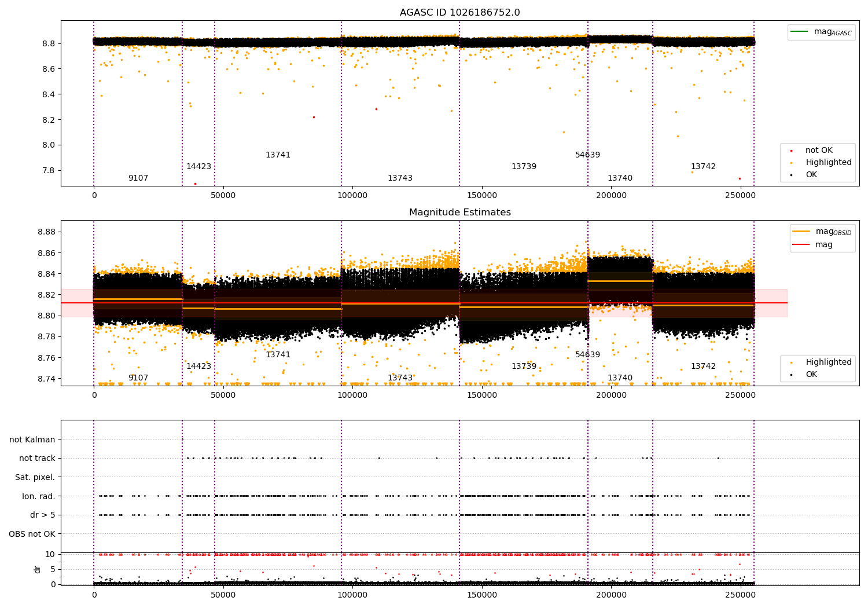Click the 8.0 y-axis tick label
Viewport: 868px width, 608px height.
point(49,145)
